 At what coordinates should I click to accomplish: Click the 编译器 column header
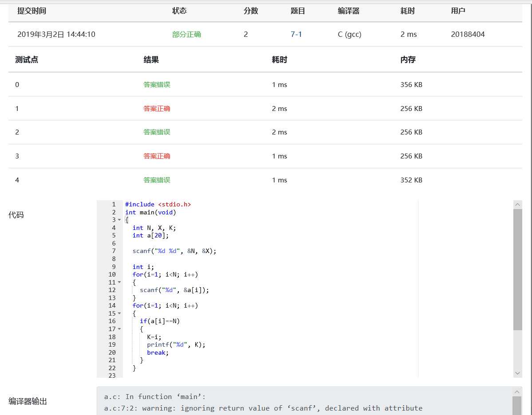[349, 11]
